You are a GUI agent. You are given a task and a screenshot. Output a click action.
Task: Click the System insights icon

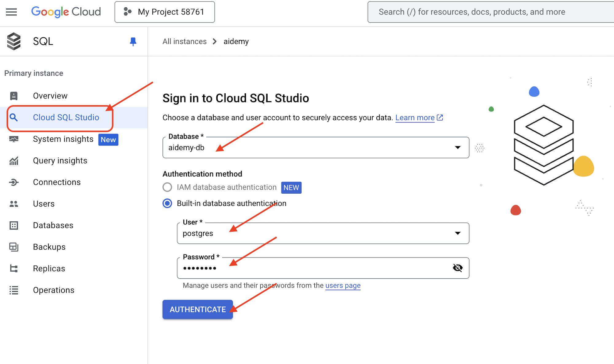click(x=14, y=139)
